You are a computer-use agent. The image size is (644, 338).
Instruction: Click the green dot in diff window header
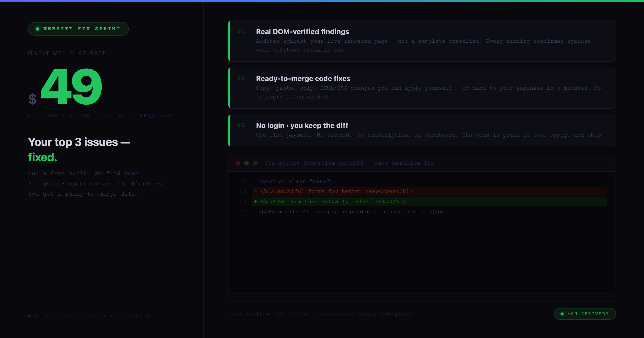coord(255,163)
